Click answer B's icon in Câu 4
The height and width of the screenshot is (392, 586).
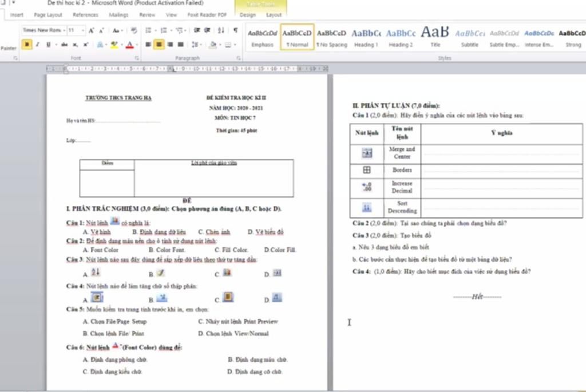[x=162, y=298]
